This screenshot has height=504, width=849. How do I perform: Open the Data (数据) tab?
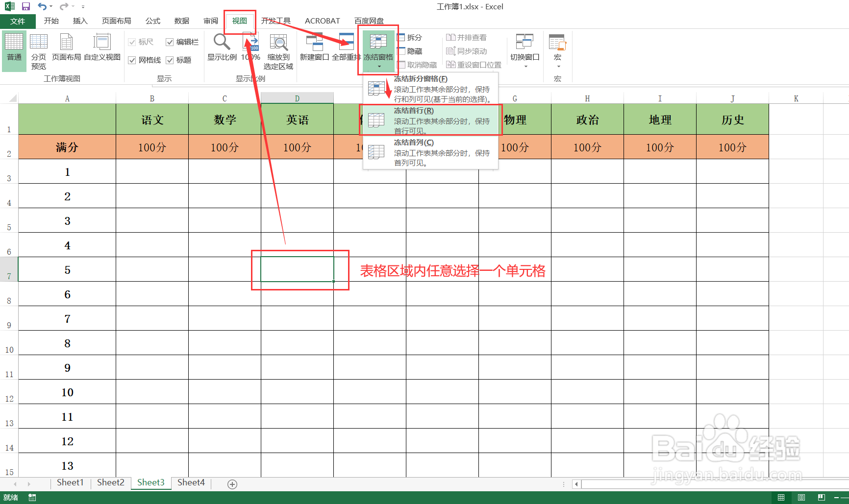[x=182, y=21]
